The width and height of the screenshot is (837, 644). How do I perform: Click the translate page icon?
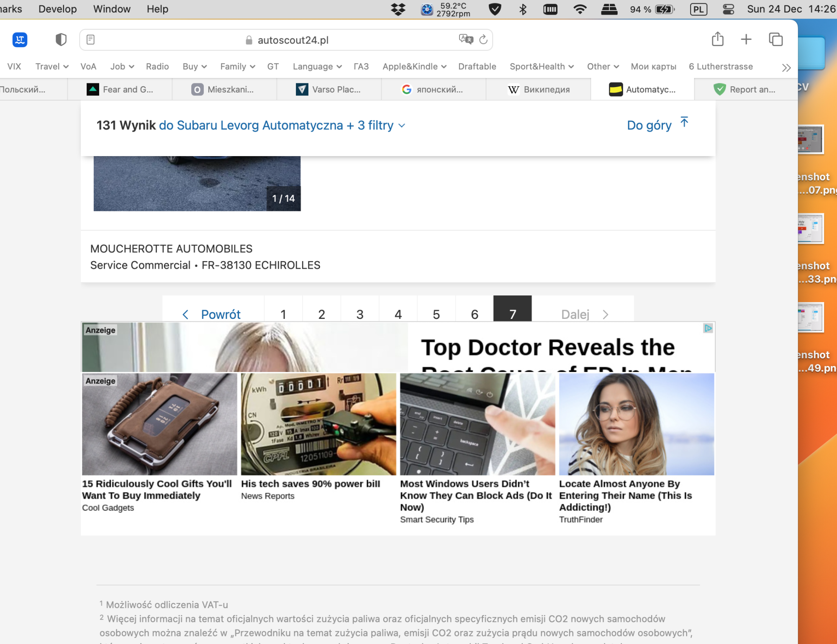coord(465,39)
